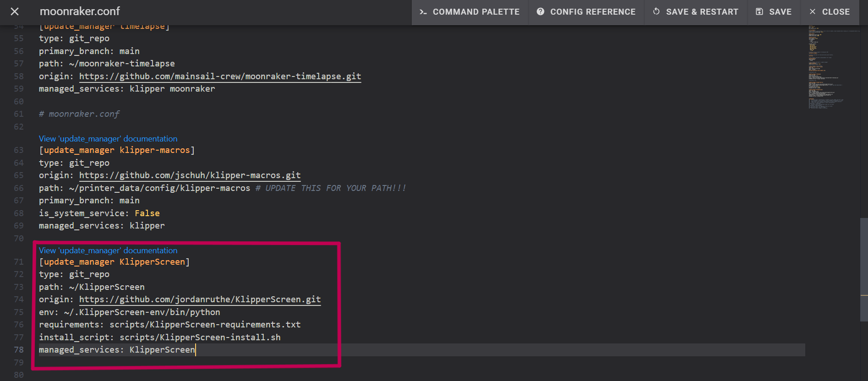The width and height of the screenshot is (868, 381).
Task: Click the '# moonraker.conf' comment line
Action: click(x=79, y=114)
